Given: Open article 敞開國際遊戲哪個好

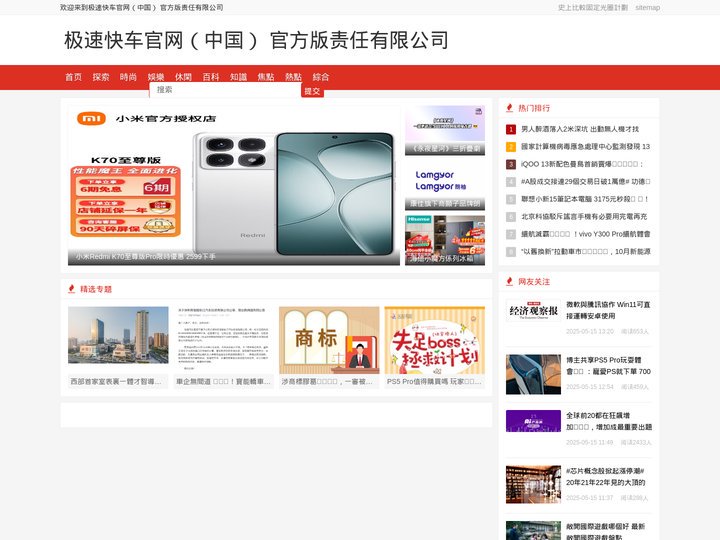Looking at the screenshot, I should [x=605, y=532].
